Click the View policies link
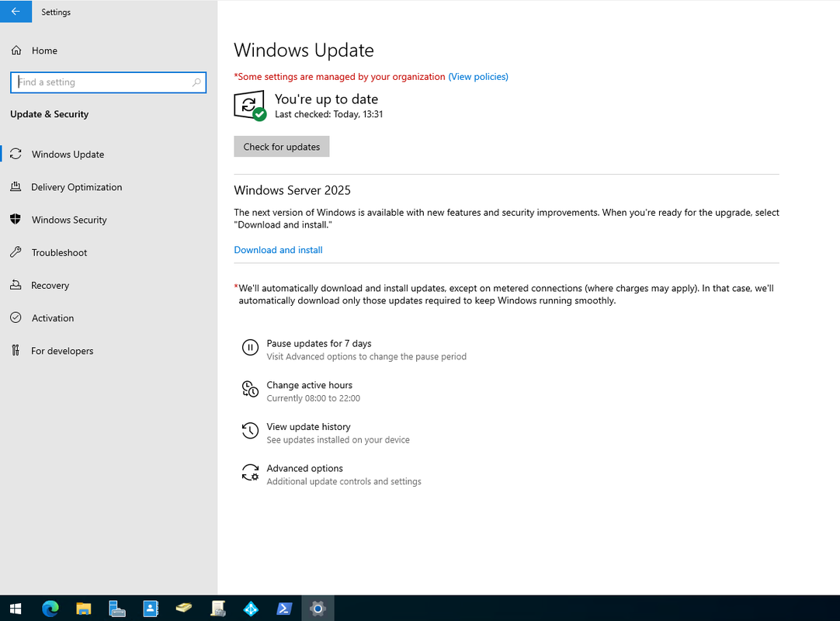Viewport: 840px width, 621px height. coord(478,77)
